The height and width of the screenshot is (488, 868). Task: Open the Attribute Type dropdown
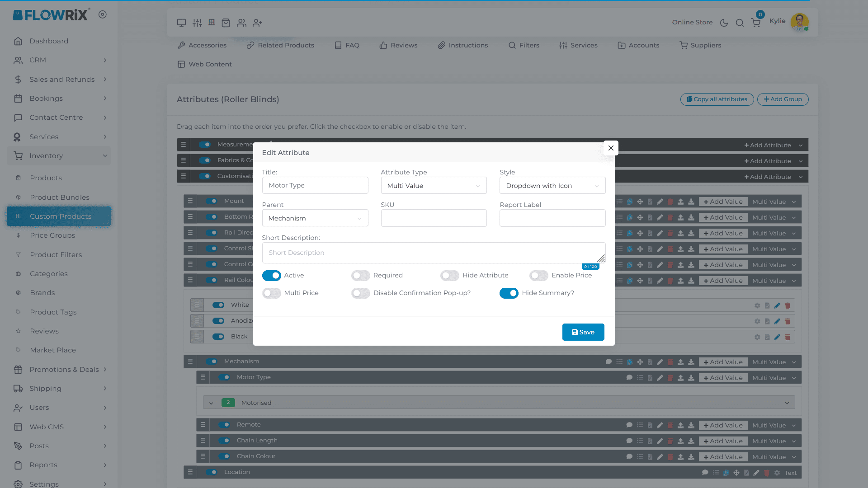tap(433, 186)
